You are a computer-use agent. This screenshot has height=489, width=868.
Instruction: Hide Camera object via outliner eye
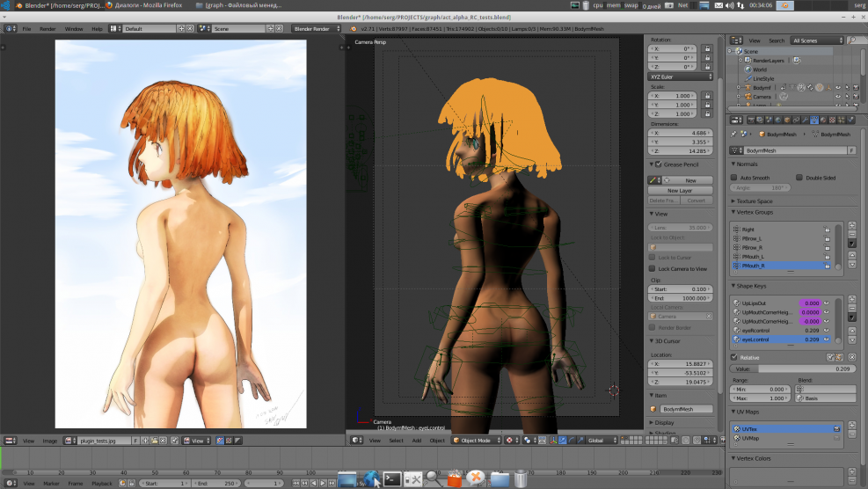click(838, 97)
